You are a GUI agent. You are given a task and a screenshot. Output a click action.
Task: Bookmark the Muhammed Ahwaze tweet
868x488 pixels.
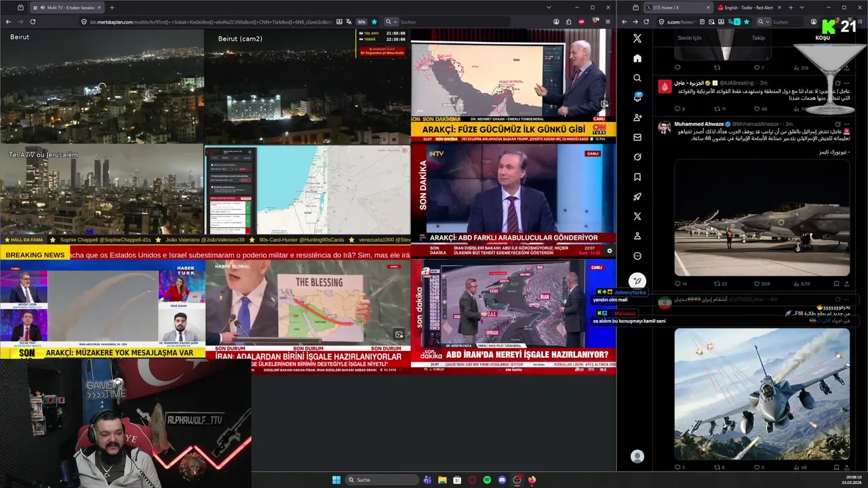click(836, 284)
